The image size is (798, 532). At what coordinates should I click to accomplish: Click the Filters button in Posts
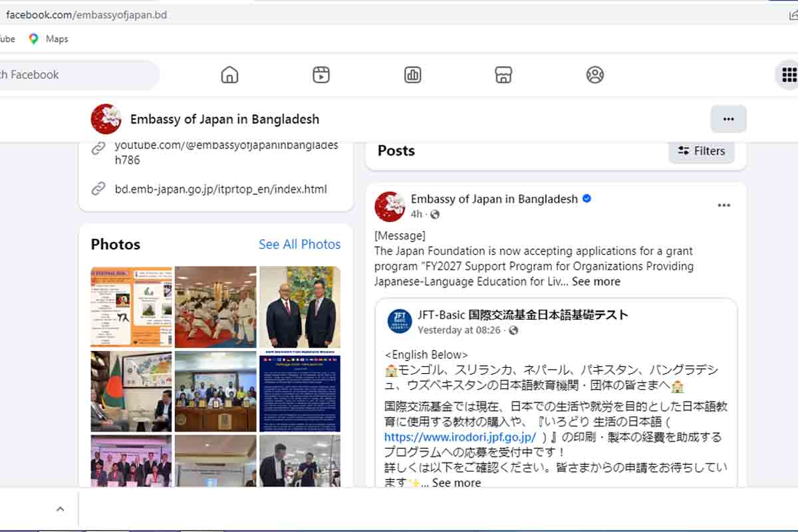tap(702, 151)
